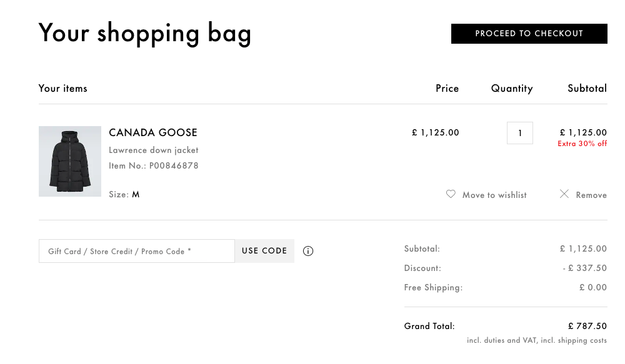
Task: Click the quantity box showing 1
Action: (x=520, y=133)
